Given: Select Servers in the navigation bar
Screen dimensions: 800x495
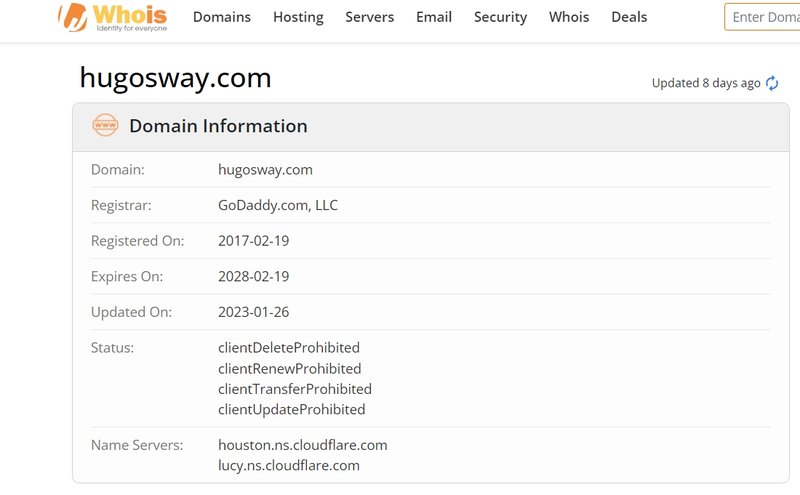Looking at the screenshot, I should tap(370, 17).
